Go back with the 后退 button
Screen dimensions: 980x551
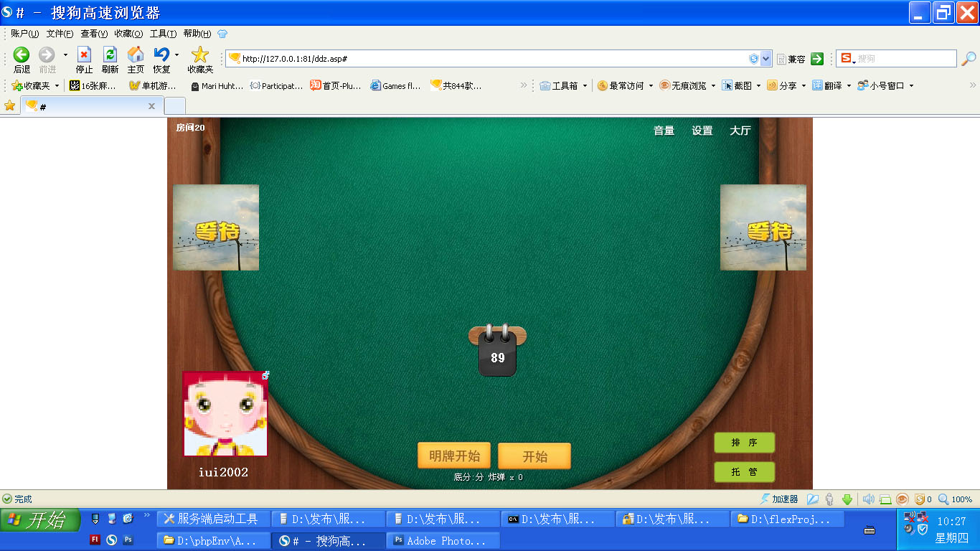click(x=22, y=59)
